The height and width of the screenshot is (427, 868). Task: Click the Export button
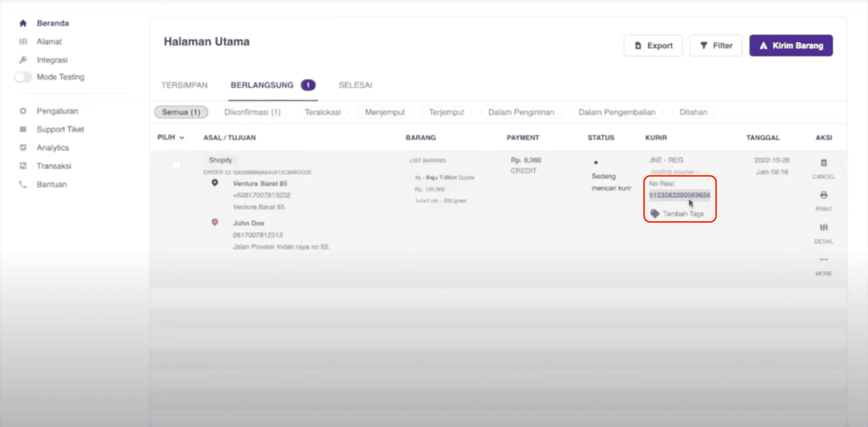(x=653, y=45)
